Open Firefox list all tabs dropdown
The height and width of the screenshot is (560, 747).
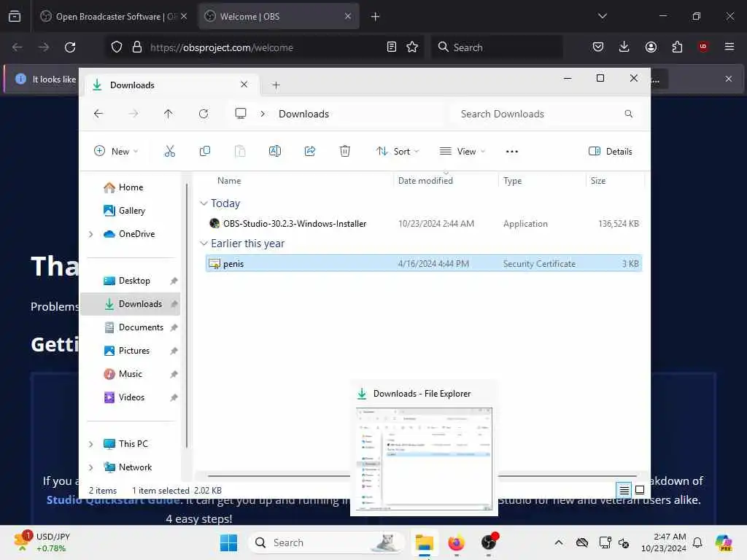click(x=602, y=16)
